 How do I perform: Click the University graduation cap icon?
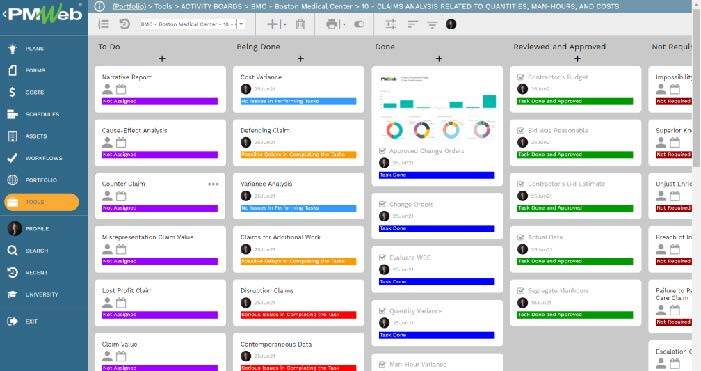(x=13, y=295)
